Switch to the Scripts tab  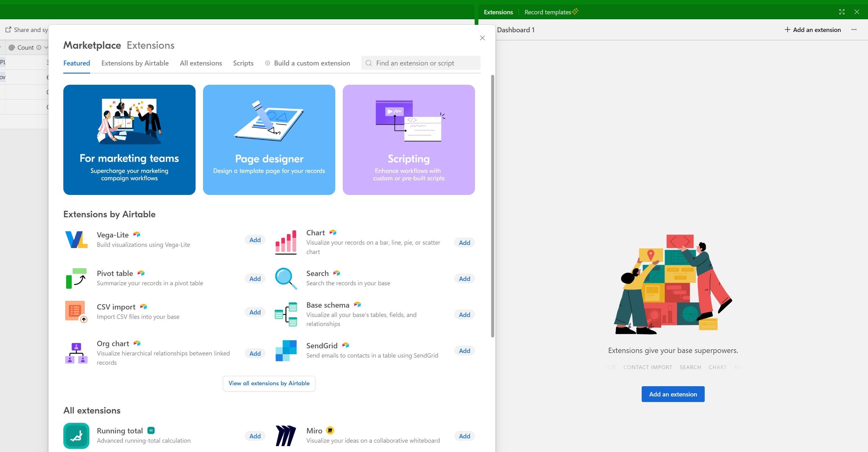tap(243, 63)
